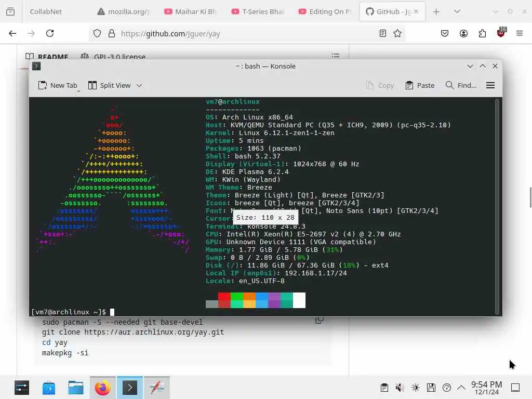Open Discover software center in taskbar
The image size is (532, 399).
pos(49,388)
